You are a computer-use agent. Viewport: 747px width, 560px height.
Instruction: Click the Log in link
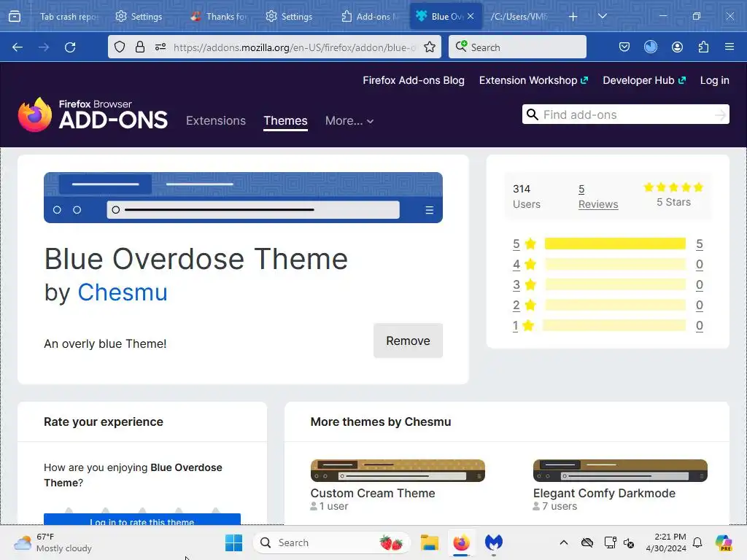715,80
